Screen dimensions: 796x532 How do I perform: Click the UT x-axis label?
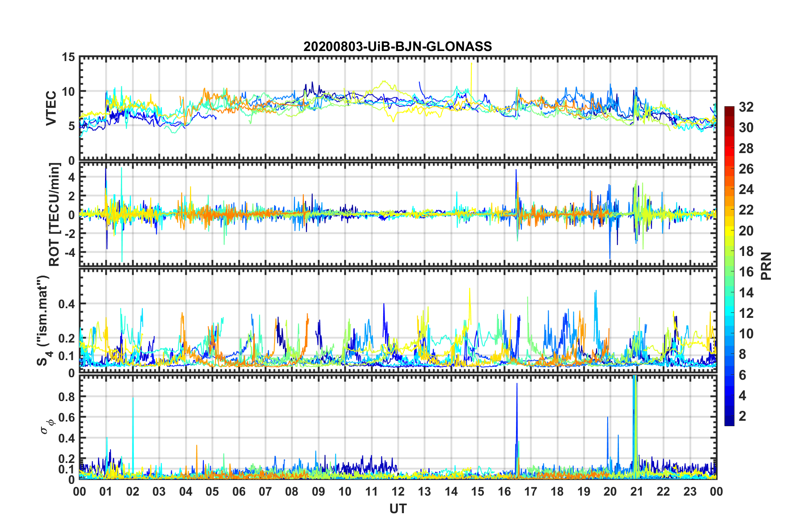click(x=398, y=509)
